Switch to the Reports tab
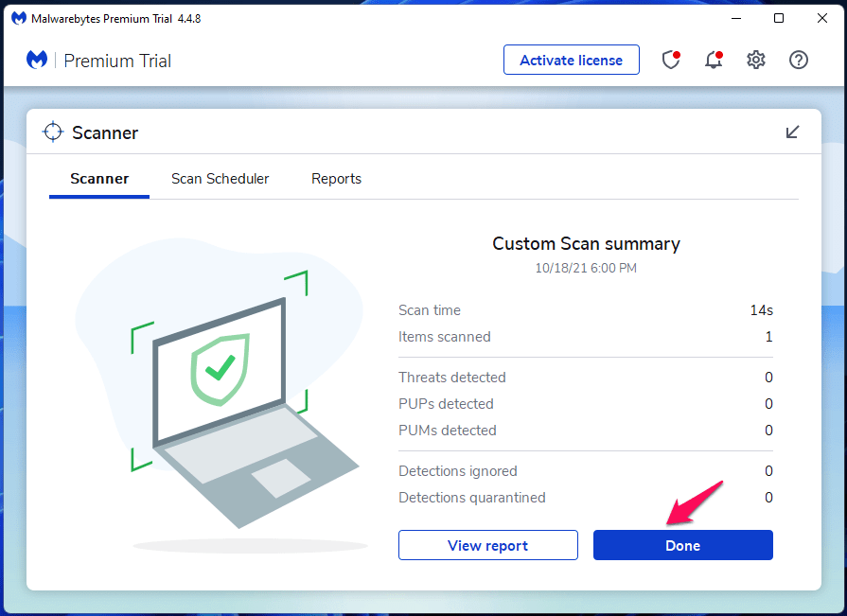The image size is (847, 616). click(x=336, y=179)
